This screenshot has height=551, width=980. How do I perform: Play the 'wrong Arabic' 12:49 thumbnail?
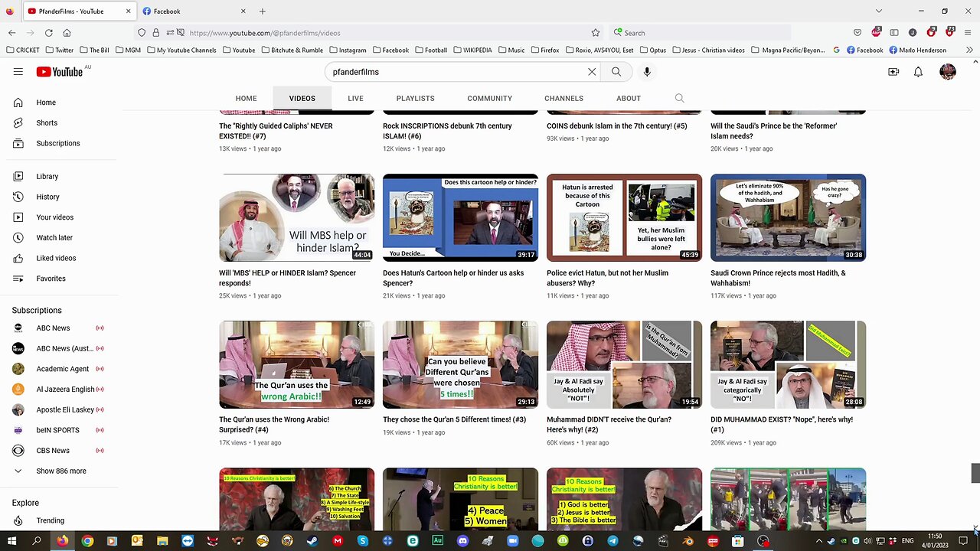pyautogui.click(x=296, y=364)
